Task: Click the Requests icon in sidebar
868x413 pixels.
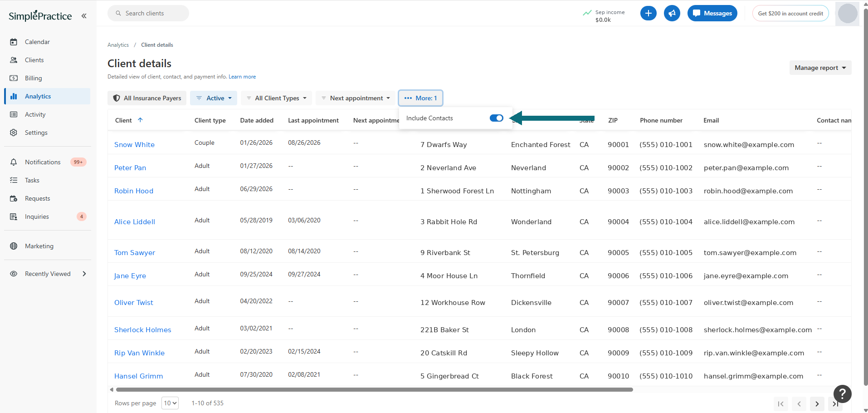Action: point(14,198)
